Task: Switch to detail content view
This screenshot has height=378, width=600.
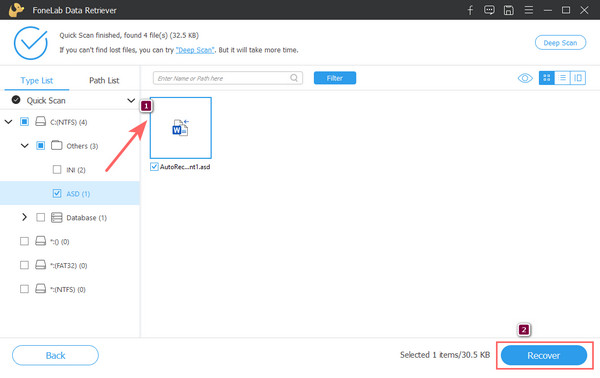Action: (x=578, y=78)
